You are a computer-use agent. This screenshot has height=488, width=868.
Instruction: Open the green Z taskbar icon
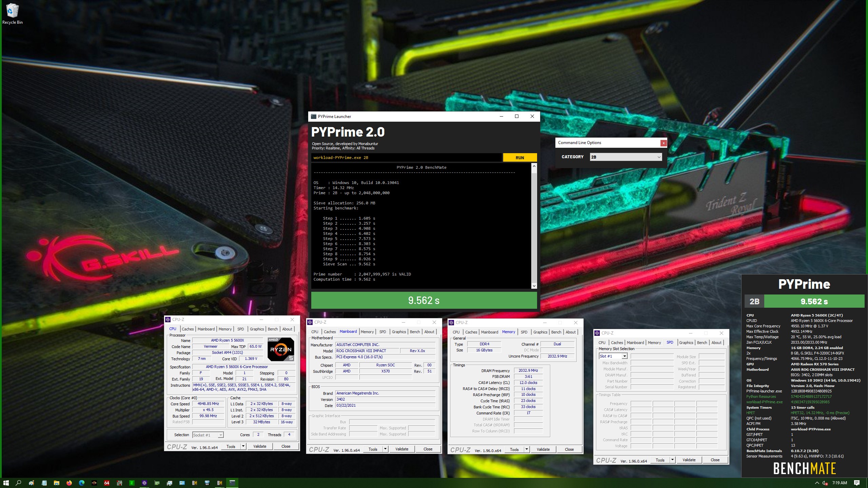132,483
